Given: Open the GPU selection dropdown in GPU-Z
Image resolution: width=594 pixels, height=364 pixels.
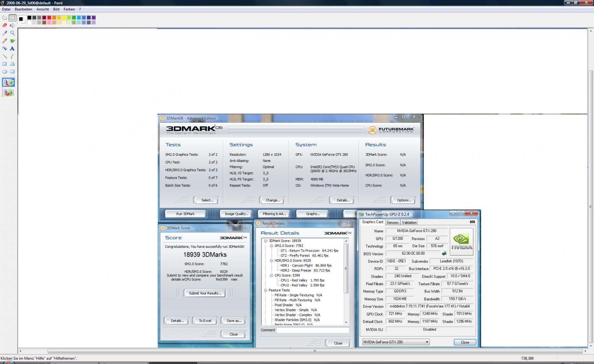Looking at the screenshot, I should point(396,342).
